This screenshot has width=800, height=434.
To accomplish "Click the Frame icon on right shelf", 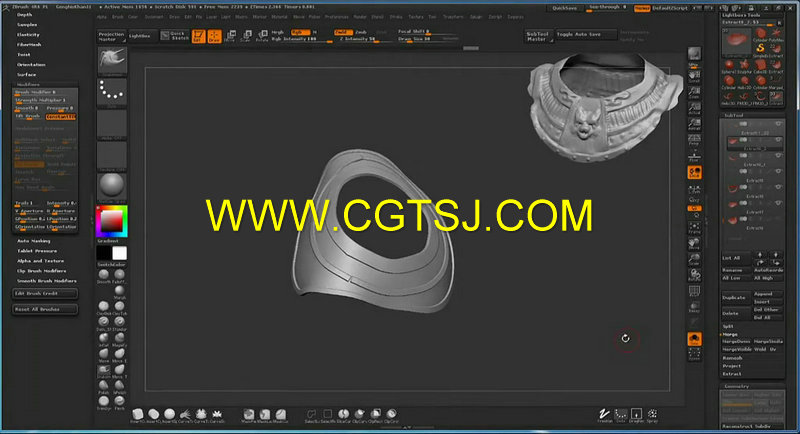I will [x=694, y=227].
